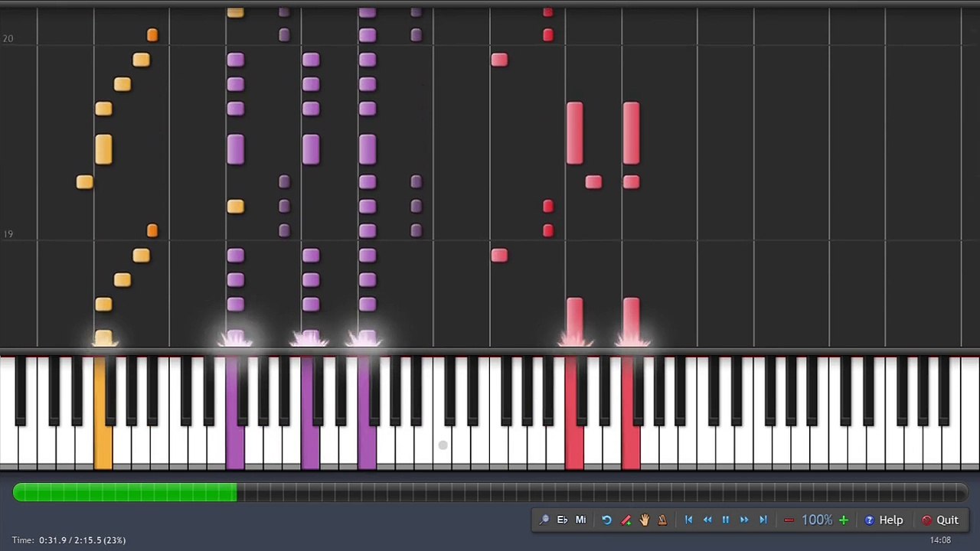Jump to the start of the song
Image resolution: width=980 pixels, height=551 pixels.
(x=688, y=520)
